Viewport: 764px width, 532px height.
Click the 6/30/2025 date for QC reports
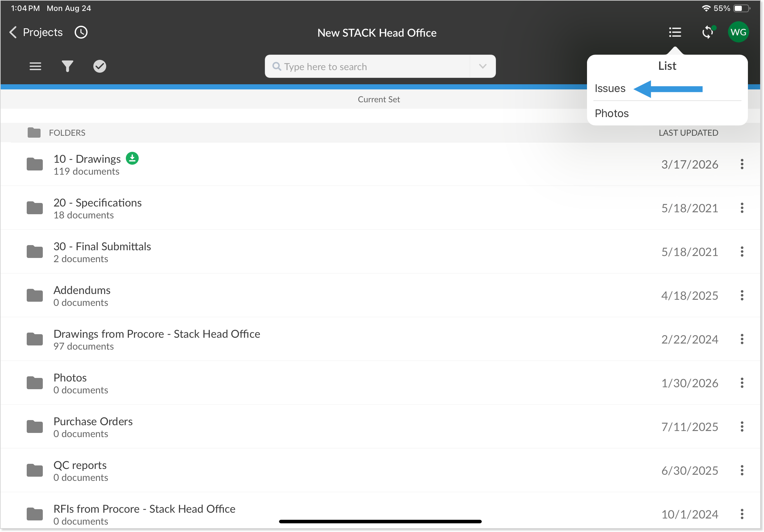[689, 471]
